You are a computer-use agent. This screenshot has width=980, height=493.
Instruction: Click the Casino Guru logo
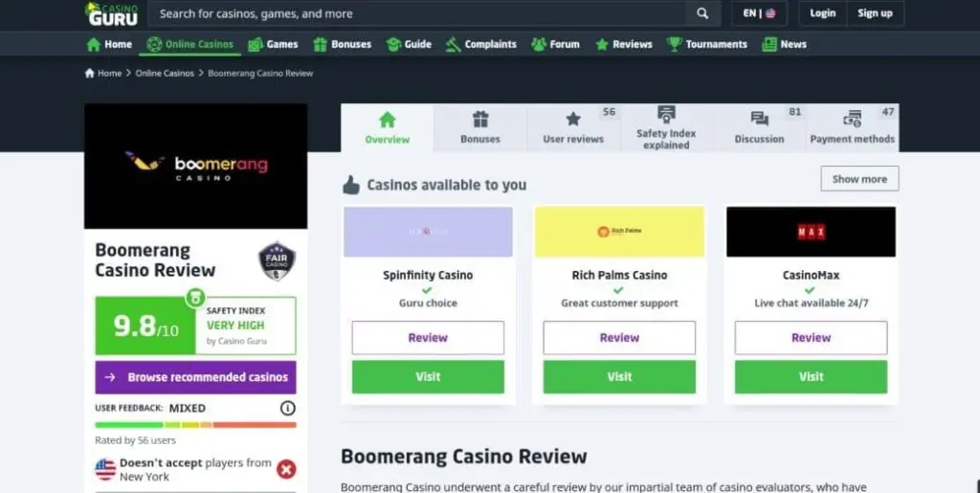pos(111,13)
